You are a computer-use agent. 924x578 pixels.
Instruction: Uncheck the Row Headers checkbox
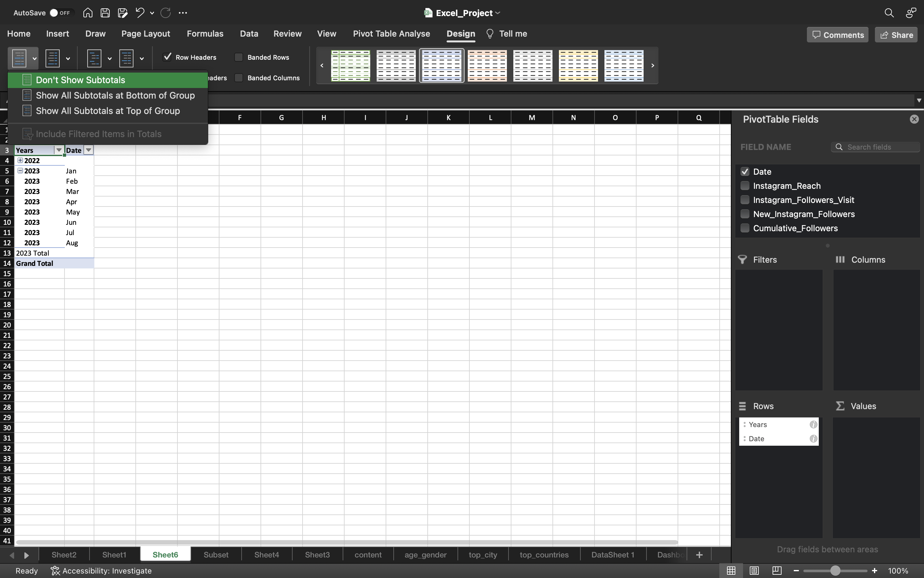[x=167, y=57]
